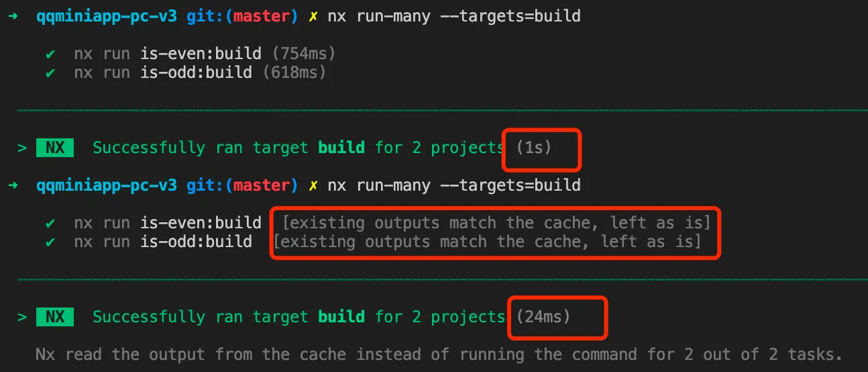868x372 pixels.
Task: Click the green arrow of the second prompt
Action: point(13,185)
